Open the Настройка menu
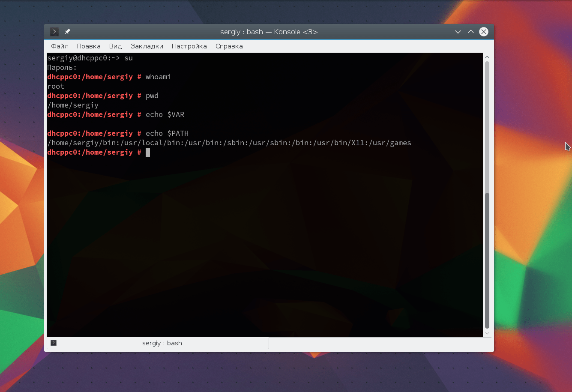 coord(189,46)
